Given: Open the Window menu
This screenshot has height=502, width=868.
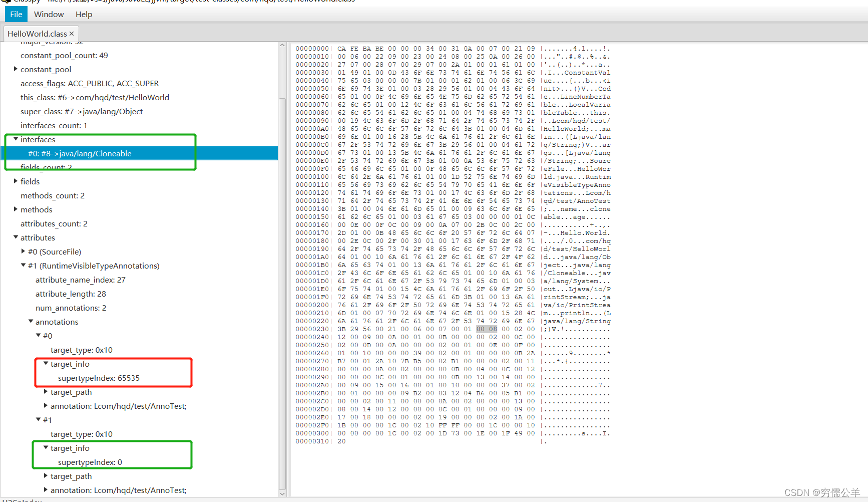Looking at the screenshot, I should tap(49, 14).
